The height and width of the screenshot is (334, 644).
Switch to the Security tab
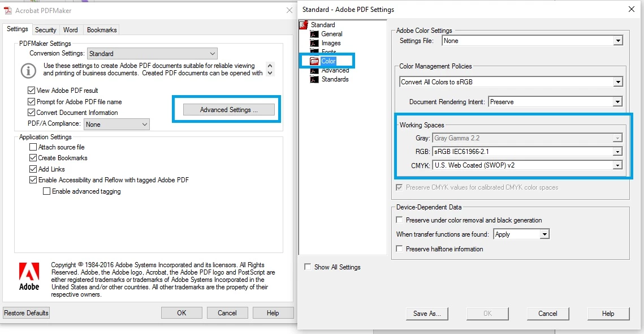coord(46,30)
